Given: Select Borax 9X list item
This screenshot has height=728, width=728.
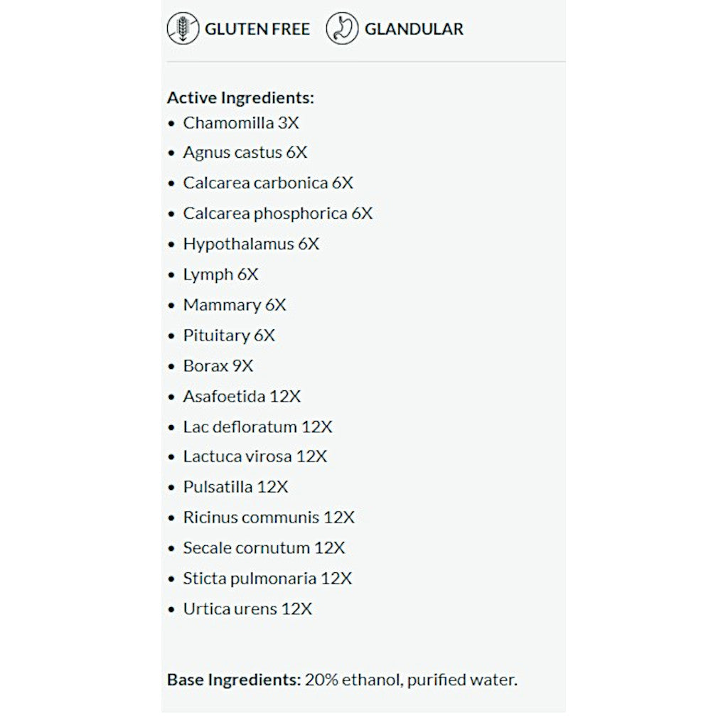Looking at the screenshot, I should coord(218,366).
